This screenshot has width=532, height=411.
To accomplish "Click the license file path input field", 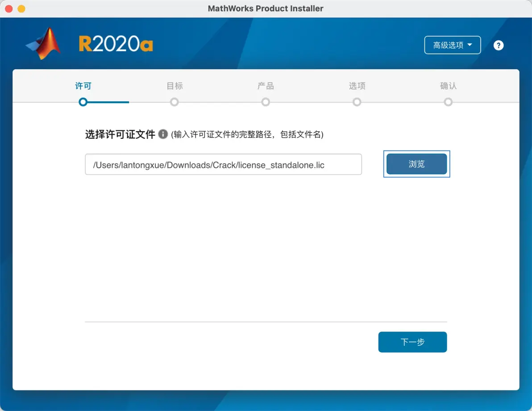I will pyautogui.click(x=223, y=165).
